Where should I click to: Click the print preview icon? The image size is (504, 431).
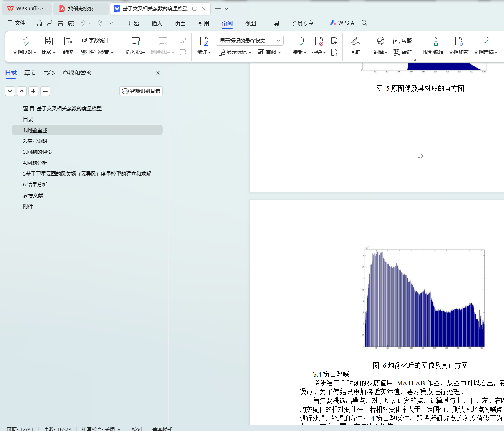[71, 23]
